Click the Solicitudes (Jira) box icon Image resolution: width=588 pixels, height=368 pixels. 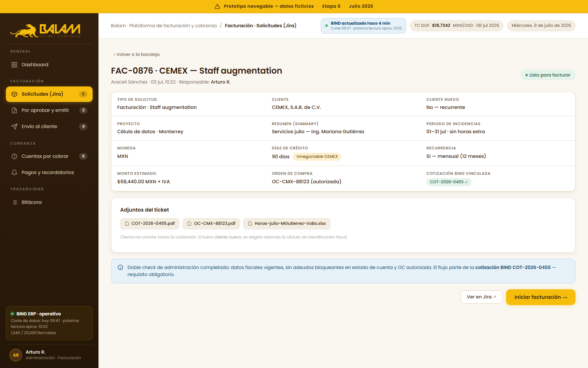pos(14,94)
